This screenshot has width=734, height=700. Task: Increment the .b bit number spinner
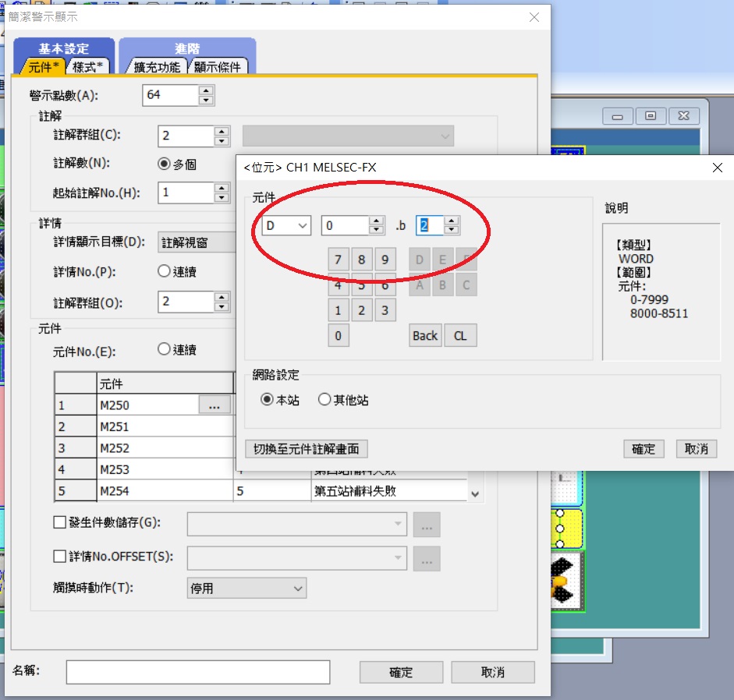point(451,221)
